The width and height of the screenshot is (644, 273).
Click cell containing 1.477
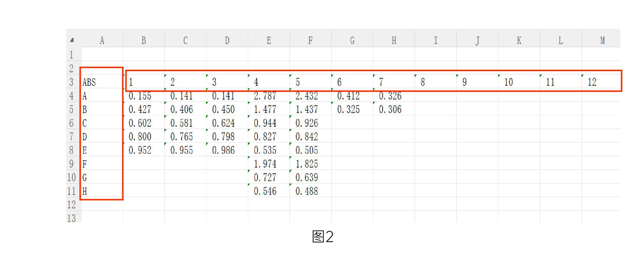269,109
